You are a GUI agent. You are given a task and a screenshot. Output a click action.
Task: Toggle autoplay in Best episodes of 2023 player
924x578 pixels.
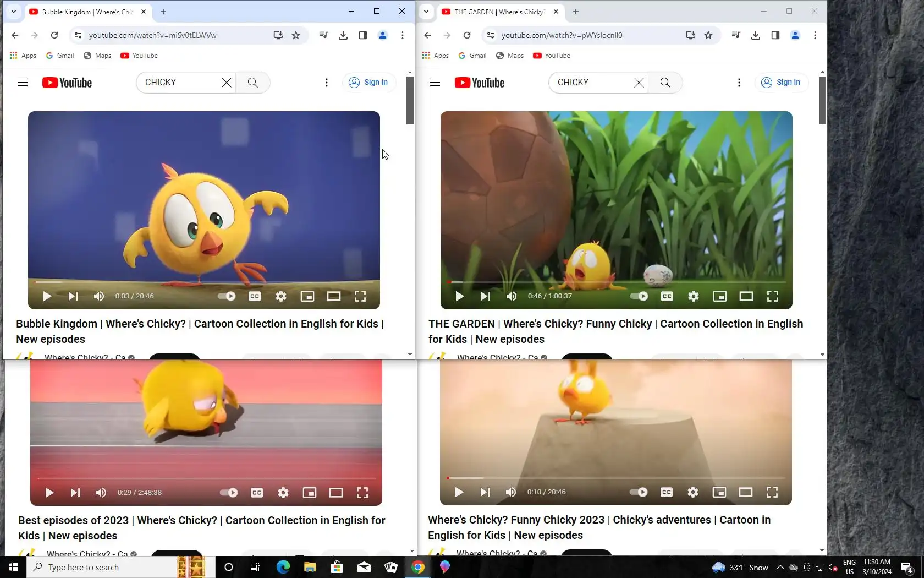point(229,493)
